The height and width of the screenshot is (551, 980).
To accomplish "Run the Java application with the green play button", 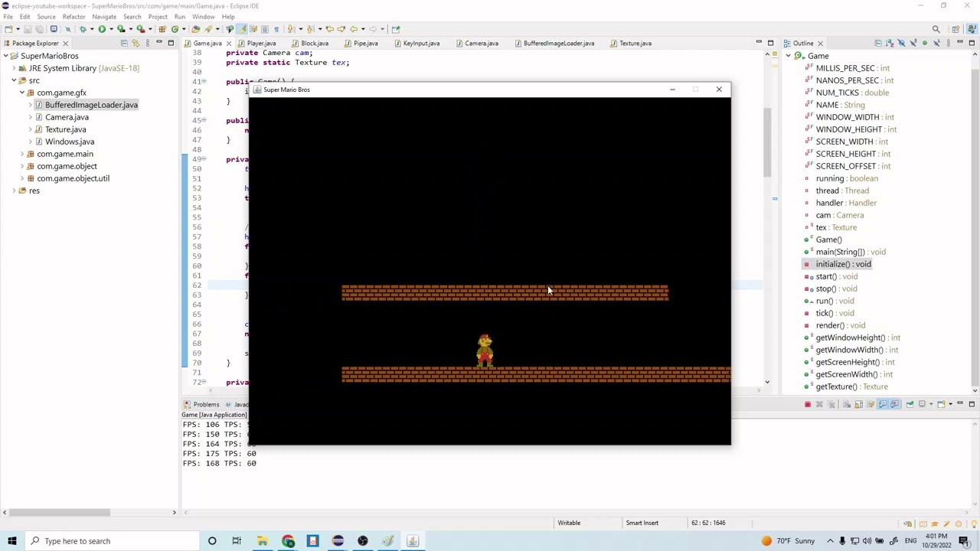I will 102,29.
